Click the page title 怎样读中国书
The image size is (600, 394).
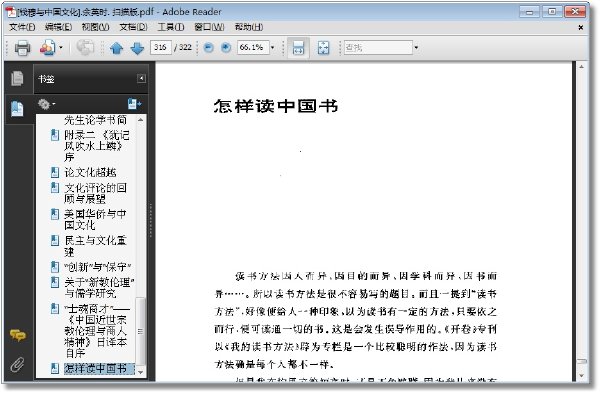[x=276, y=106]
